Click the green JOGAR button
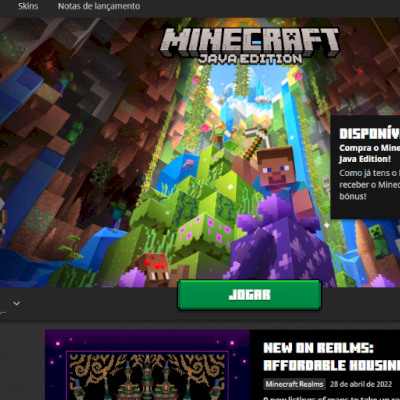400x400 pixels. (x=249, y=295)
